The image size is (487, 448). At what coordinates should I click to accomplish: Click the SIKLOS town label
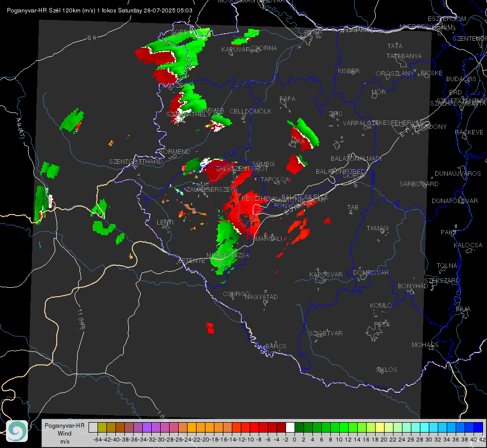coord(387,369)
